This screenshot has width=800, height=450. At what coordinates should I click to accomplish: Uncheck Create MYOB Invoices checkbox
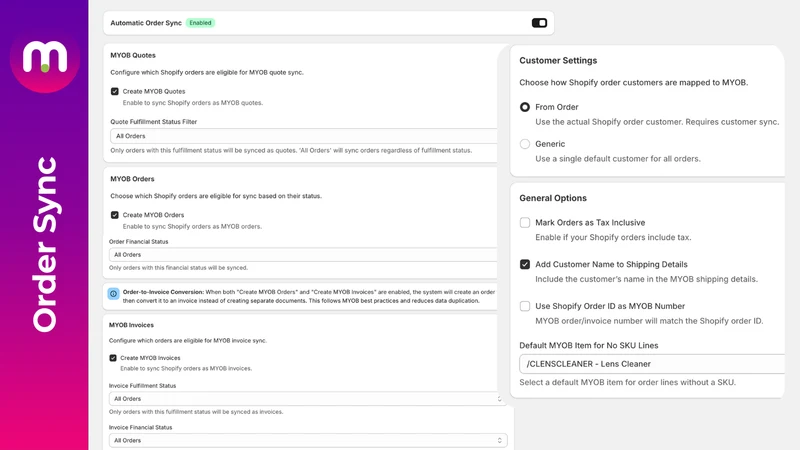click(113, 358)
